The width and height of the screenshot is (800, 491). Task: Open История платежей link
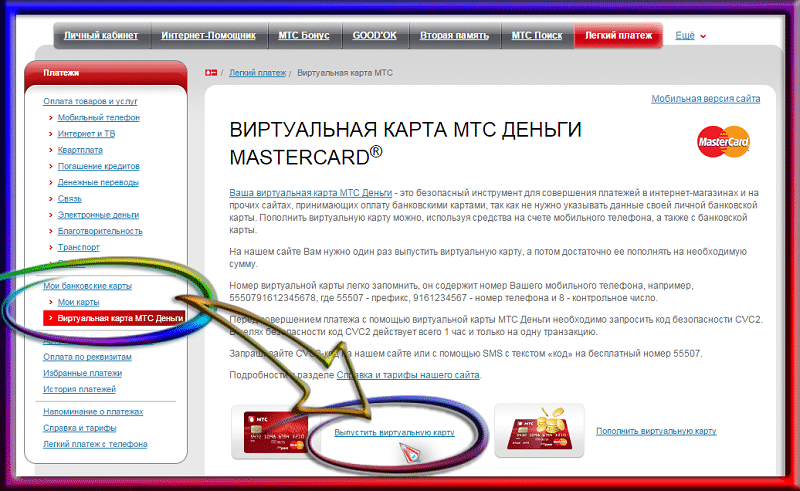point(79,389)
